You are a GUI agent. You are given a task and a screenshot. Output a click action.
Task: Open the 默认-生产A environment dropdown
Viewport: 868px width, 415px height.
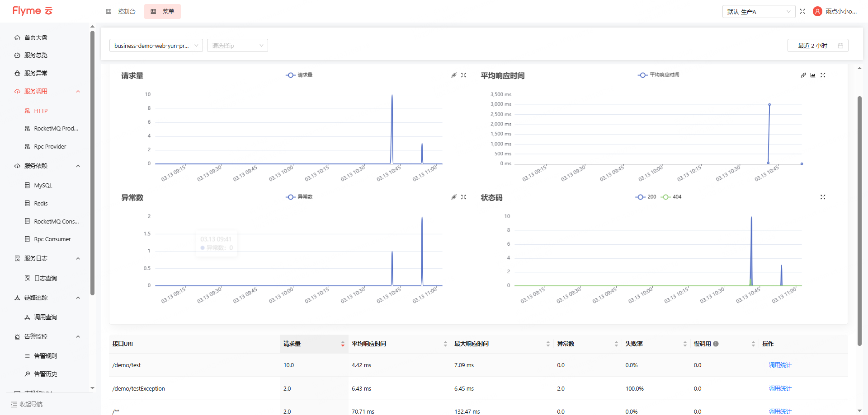pos(759,12)
